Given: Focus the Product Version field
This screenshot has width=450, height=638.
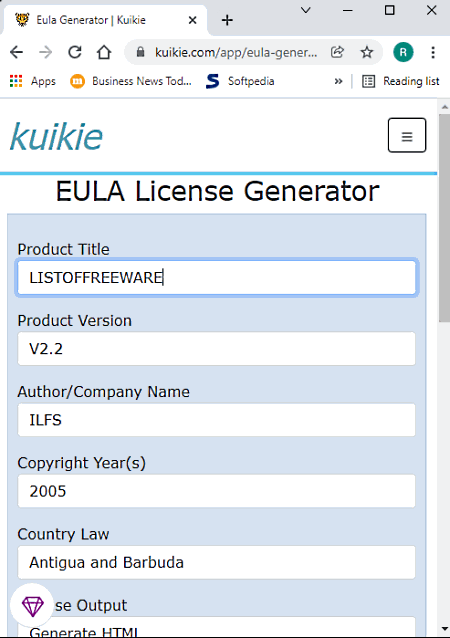Looking at the screenshot, I should [x=216, y=349].
